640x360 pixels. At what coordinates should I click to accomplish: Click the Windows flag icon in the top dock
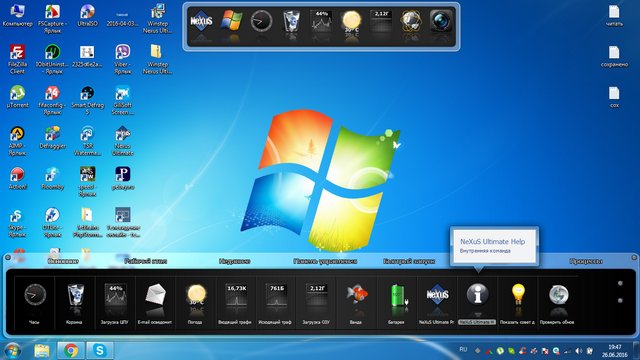point(231,20)
